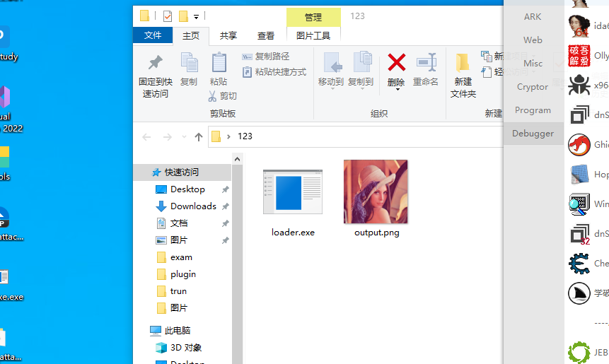The width and height of the screenshot is (609, 364).
Task: Launch OllyDbg 吾爱破解 icon
Action: pyautogui.click(x=579, y=56)
